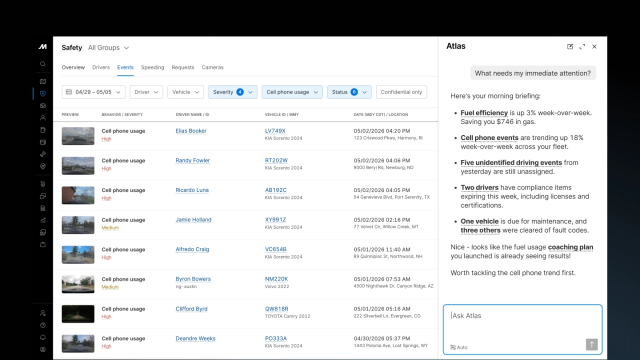The width and height of the screenshot is (640, 360).
Task: Switch to the Drivers tab
Action: (x=101, y=67)
